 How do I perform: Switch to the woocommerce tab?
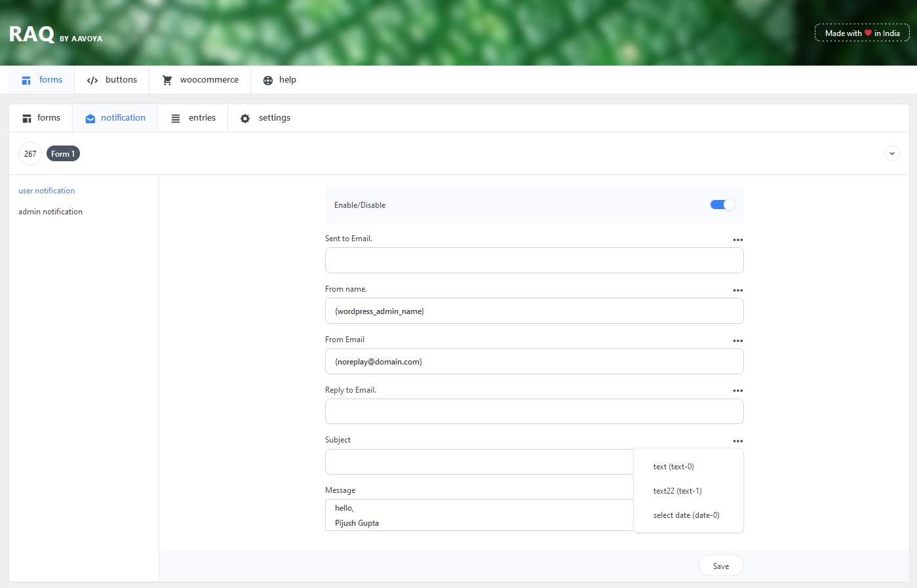click(200, 80)
